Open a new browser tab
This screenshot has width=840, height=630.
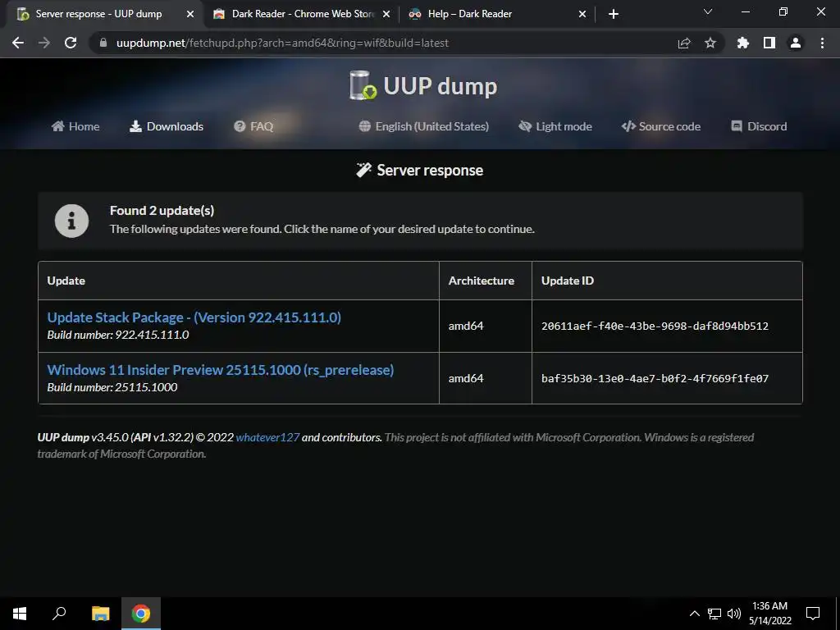coord(614,15)
